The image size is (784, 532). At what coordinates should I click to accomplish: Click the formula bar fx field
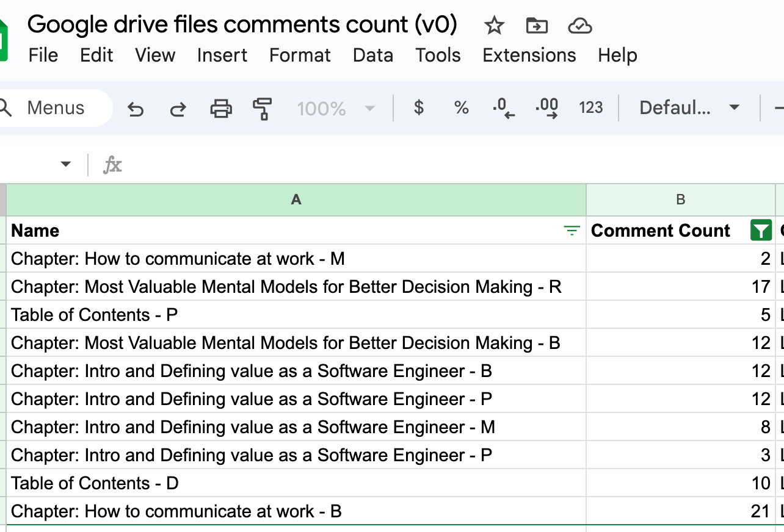(x=113, y=164)
